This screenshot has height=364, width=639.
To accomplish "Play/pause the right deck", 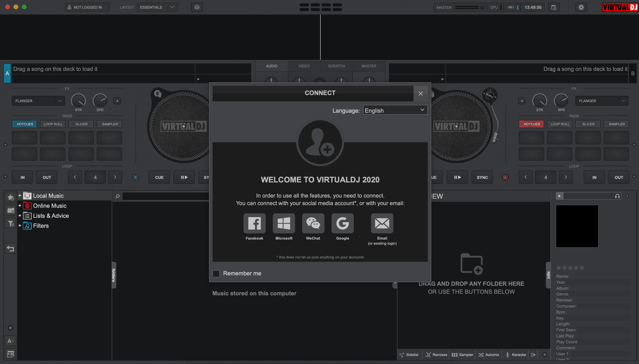I will coord(457,177).
